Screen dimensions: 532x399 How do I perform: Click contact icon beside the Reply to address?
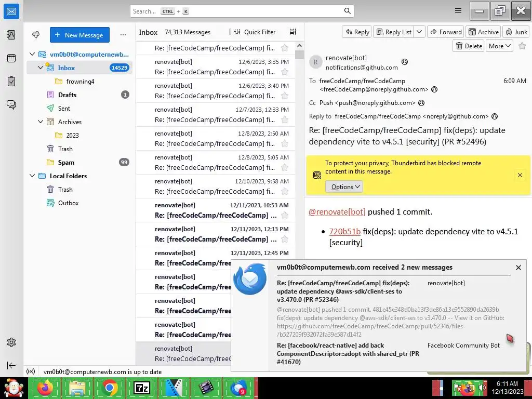[x=495, y=116]
